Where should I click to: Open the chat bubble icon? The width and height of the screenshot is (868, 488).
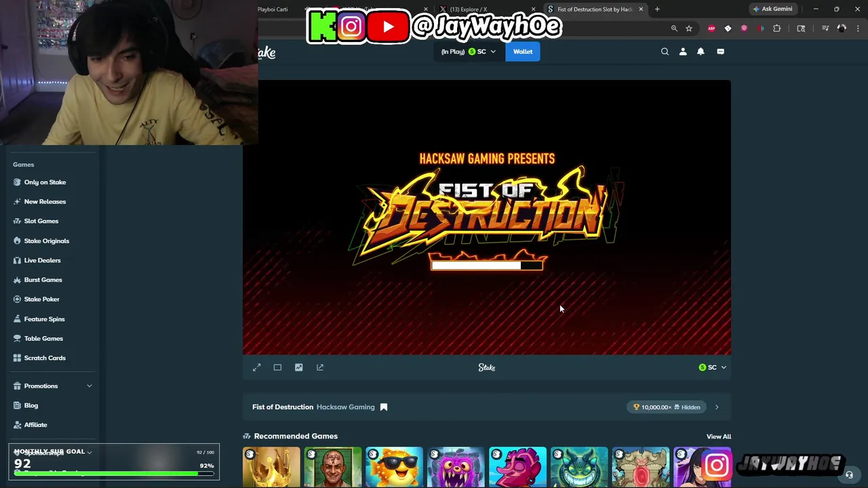(720, 52)
